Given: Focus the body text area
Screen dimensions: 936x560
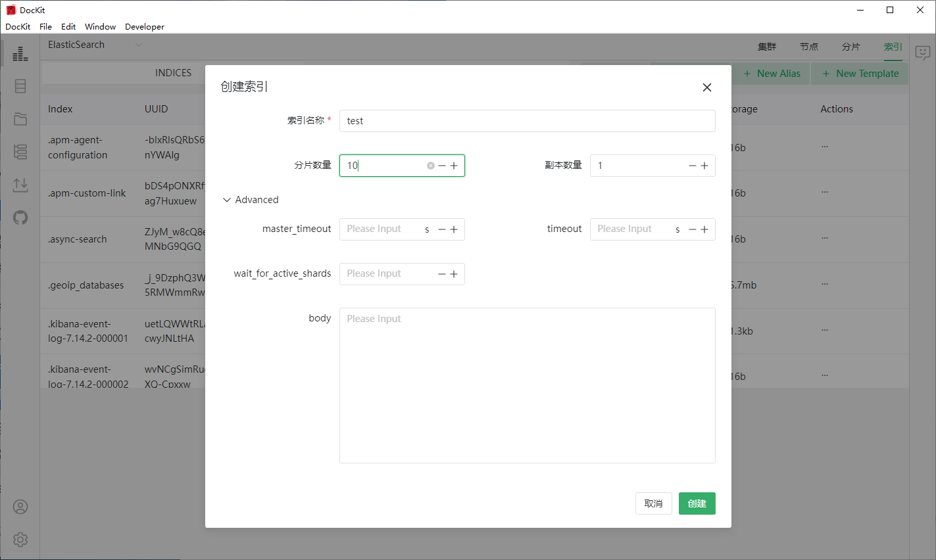Looking at the screenshot, I should pos(528,386).
